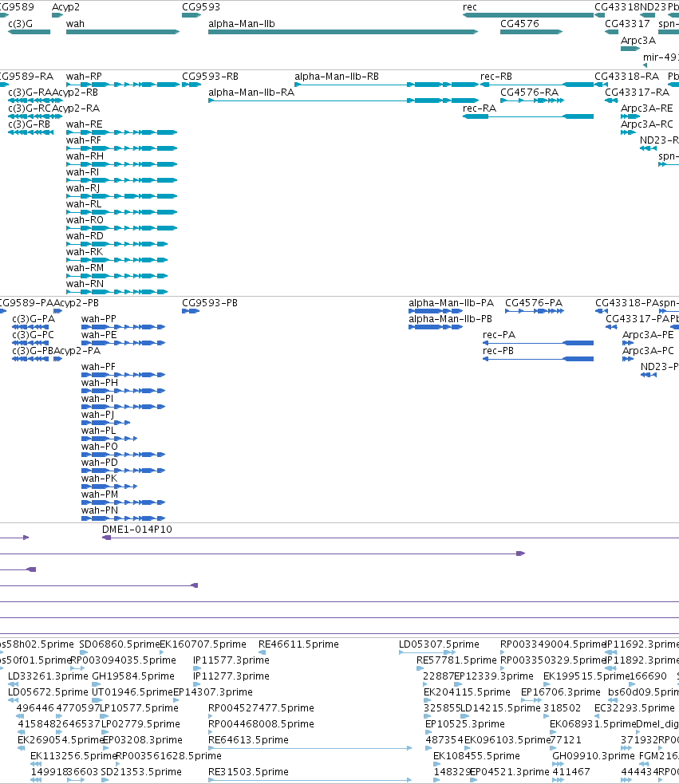
Task: Click the RP004527477.5prime EST label
Action: [261, 708]
